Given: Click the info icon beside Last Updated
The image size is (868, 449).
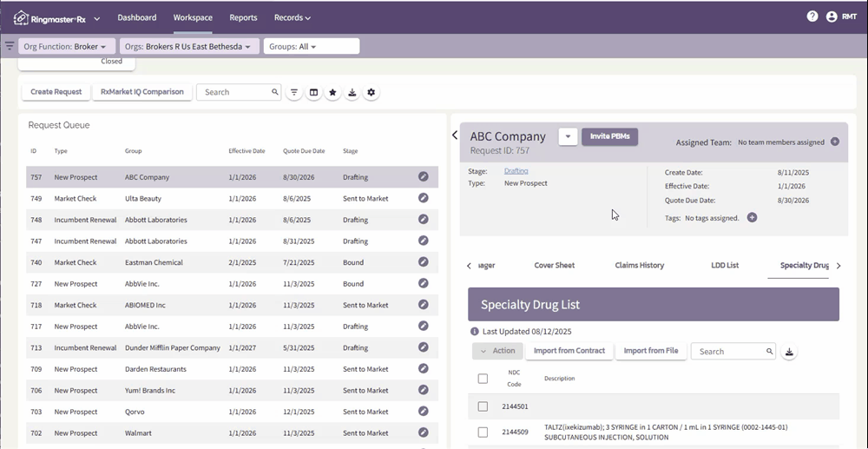Looking at the screenshot, I should tap(475, 332).
